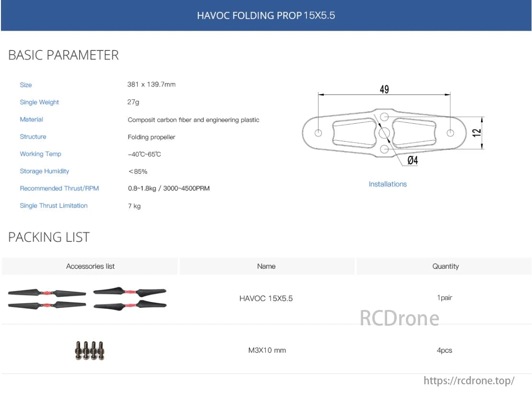
Task: Open the Installations link
Action: tap(387, 184)
